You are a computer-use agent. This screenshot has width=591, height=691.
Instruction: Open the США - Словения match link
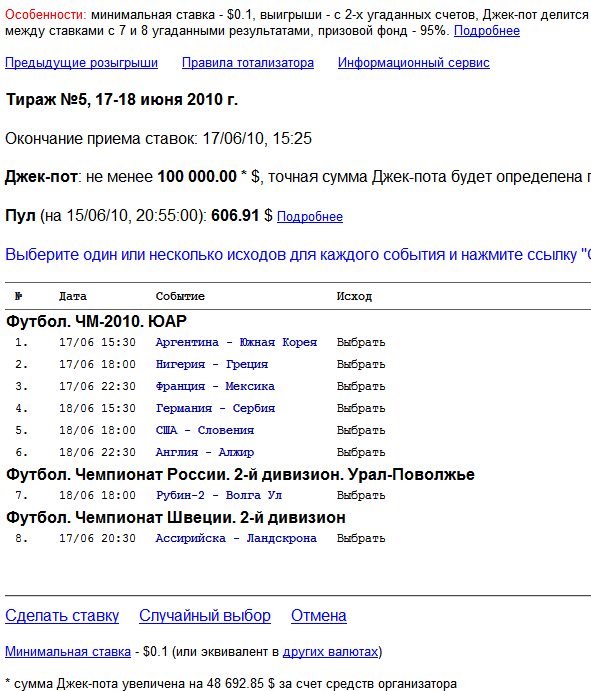(x=205, y=430)
